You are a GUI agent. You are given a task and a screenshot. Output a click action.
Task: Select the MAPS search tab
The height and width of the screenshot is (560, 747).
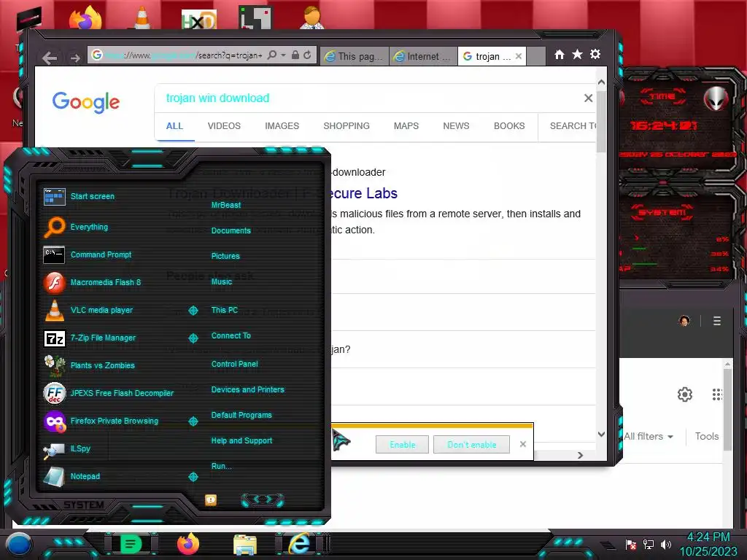point(406,125)
